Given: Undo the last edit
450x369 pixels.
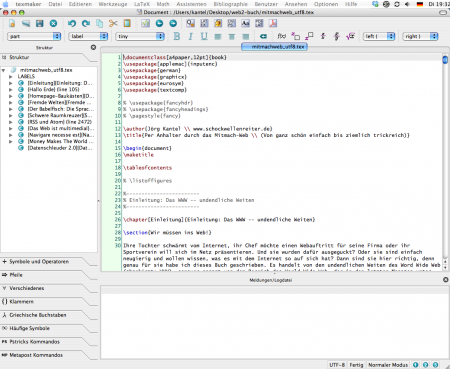Looking at the screenshot, I should pos(72,23).
